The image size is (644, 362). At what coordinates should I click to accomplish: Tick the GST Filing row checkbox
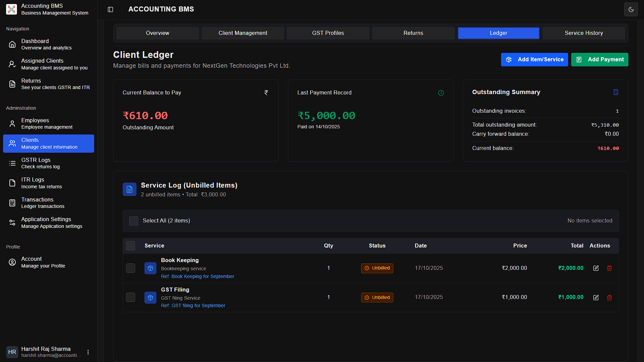tap(130, 297)
